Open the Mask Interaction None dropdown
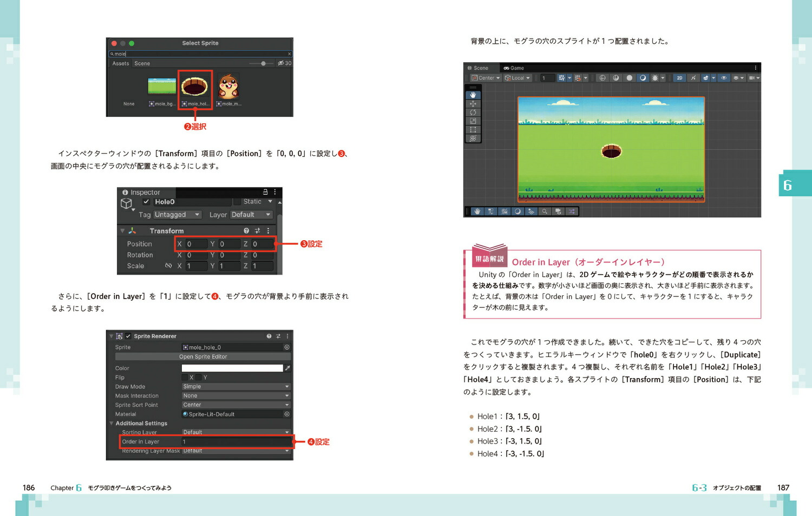 pyautogui.click(x=236, y=396)
